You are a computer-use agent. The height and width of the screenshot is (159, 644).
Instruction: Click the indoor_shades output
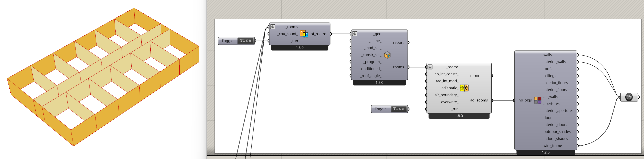click(x=555, y=138)
